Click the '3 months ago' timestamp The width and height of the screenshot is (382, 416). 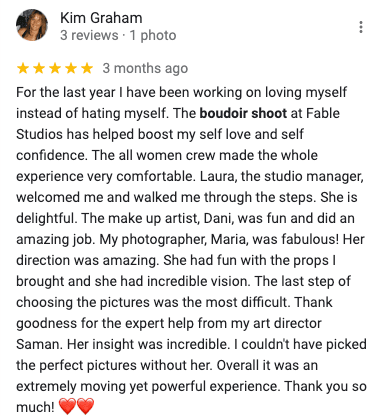tap(145, 68)
